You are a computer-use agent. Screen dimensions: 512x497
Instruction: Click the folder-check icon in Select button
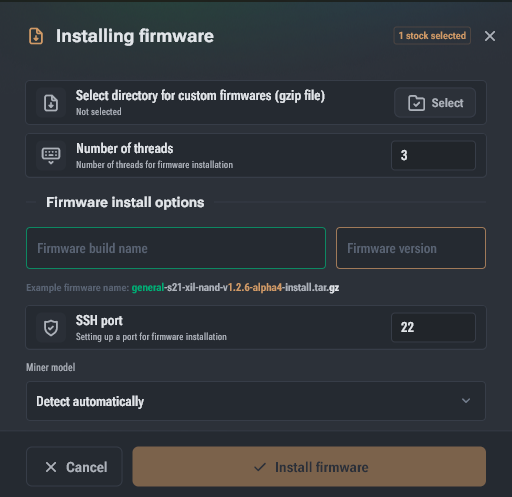click(x=416, y=103)
